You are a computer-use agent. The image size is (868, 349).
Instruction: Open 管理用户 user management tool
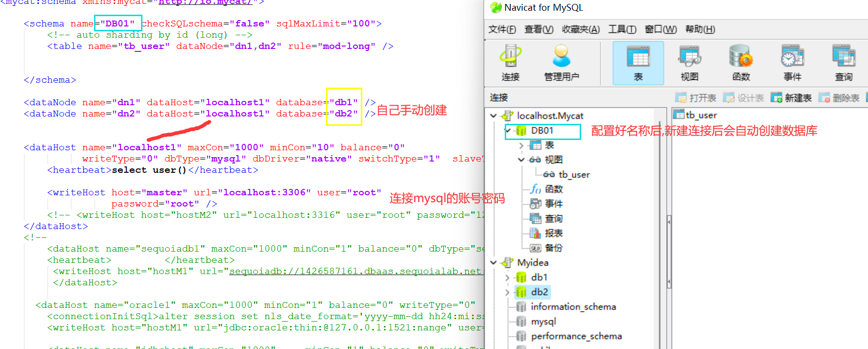(x=562, y=63)
